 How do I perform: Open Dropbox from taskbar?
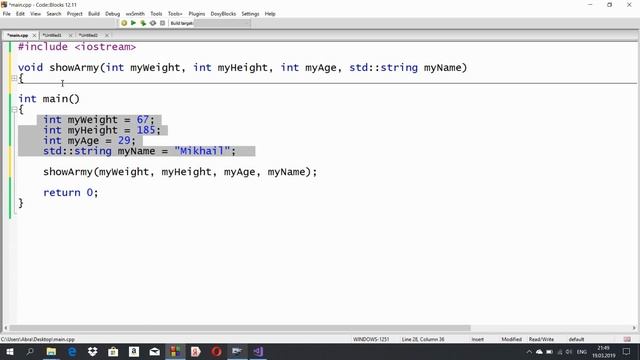tap(93, 352)
